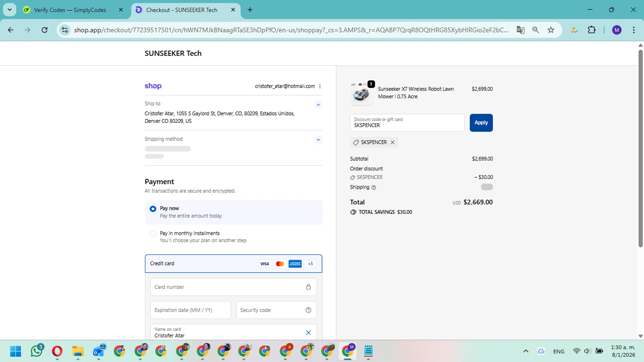
Task: Click the browser address bar URL
Action: pos(291,30)
